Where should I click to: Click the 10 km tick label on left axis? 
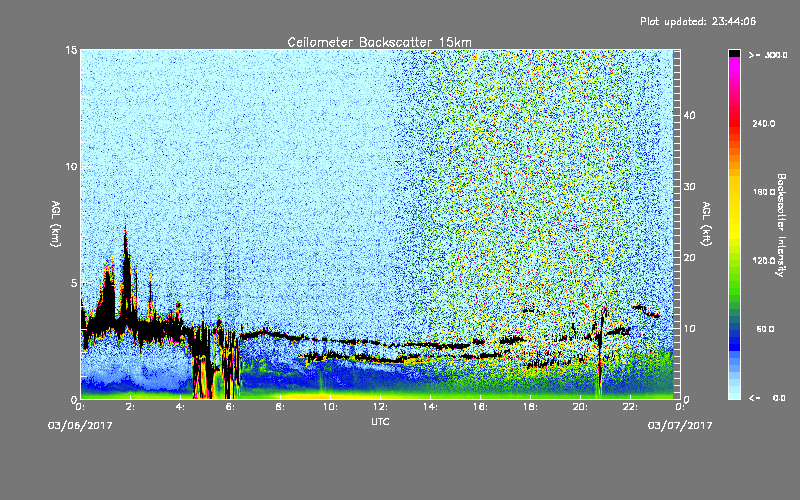(x=71, y=167)
